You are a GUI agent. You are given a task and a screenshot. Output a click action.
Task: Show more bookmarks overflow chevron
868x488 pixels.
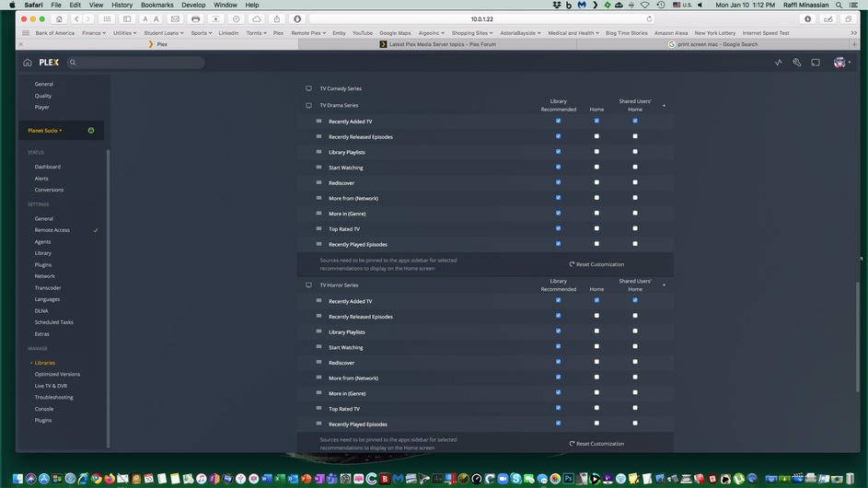(853, 33)
